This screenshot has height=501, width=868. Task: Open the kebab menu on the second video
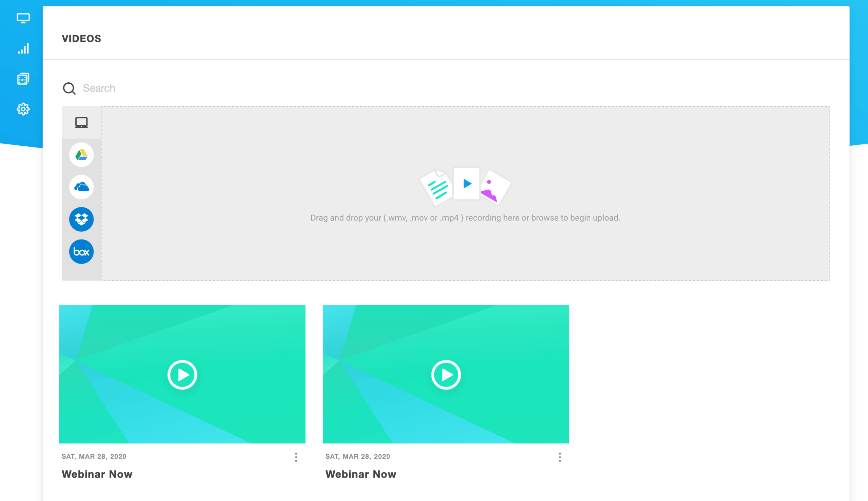(559, 457)
